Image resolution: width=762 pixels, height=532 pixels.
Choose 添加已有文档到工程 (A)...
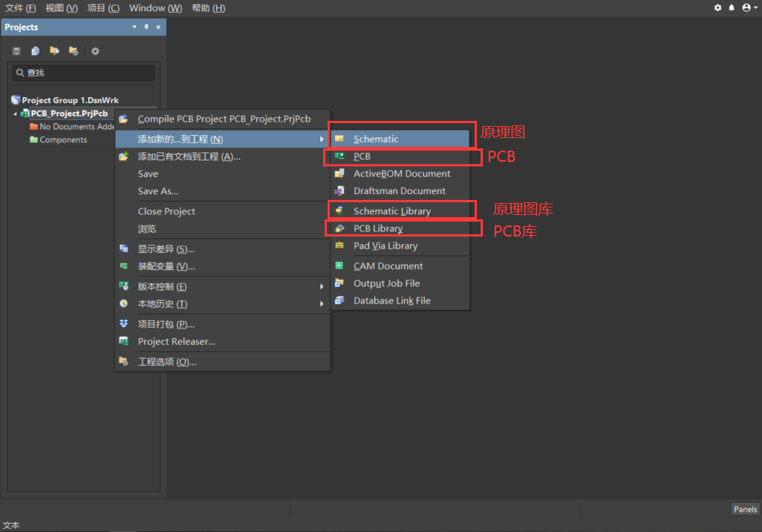point(222,157)
